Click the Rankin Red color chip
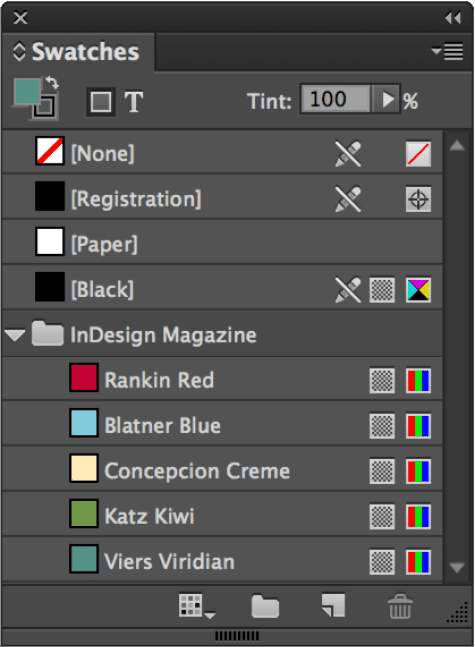The height and width of the screenshot is (647, 475). click(x=84, y=378)
